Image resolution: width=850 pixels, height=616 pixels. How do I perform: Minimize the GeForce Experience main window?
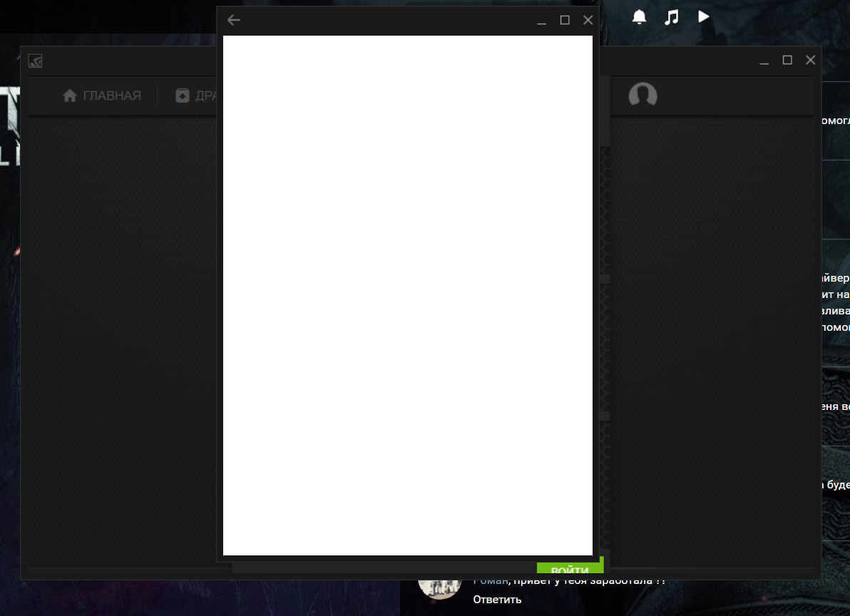pyautogui.click(x=764, y=61)
